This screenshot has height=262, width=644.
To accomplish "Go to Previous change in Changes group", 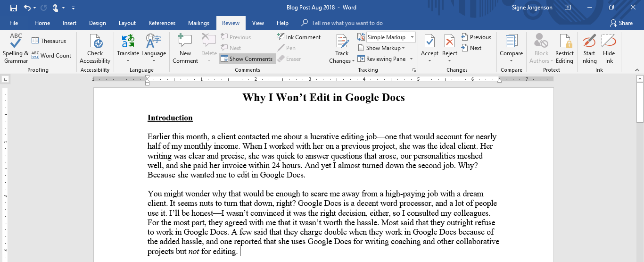I will (476, 37).
